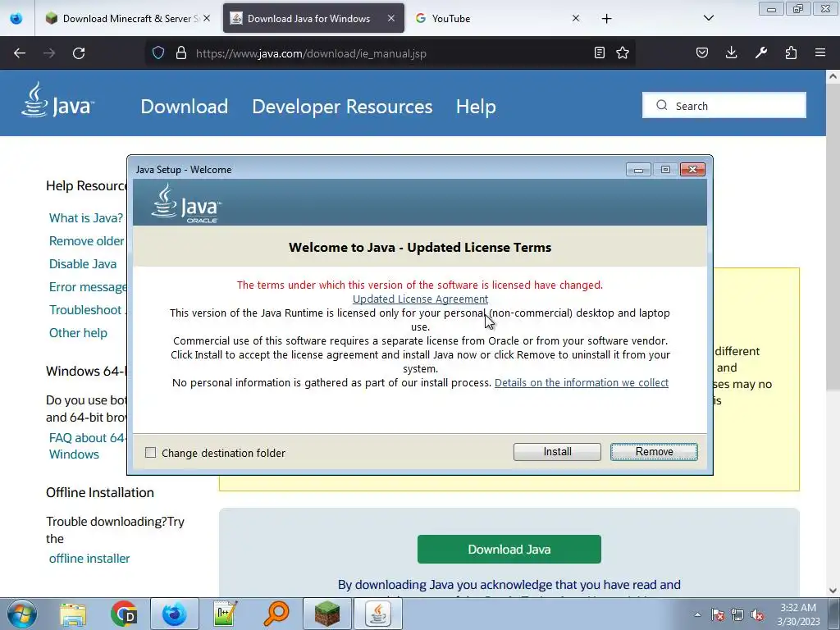Open developer tools wrench icon
840x630 pixels.
click(x=761, y=52)
